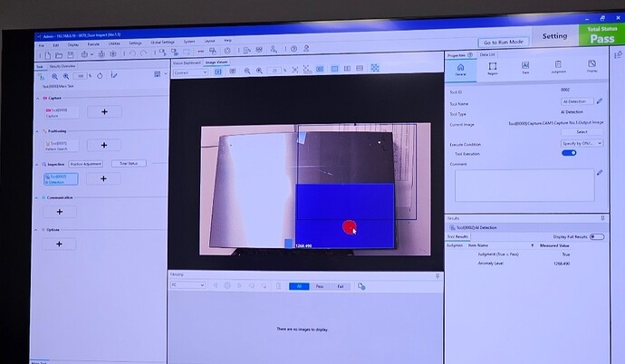Open the Contrast dropdown in the Image Viewer
Screen dimensions: 625x364
coord(190,72)
